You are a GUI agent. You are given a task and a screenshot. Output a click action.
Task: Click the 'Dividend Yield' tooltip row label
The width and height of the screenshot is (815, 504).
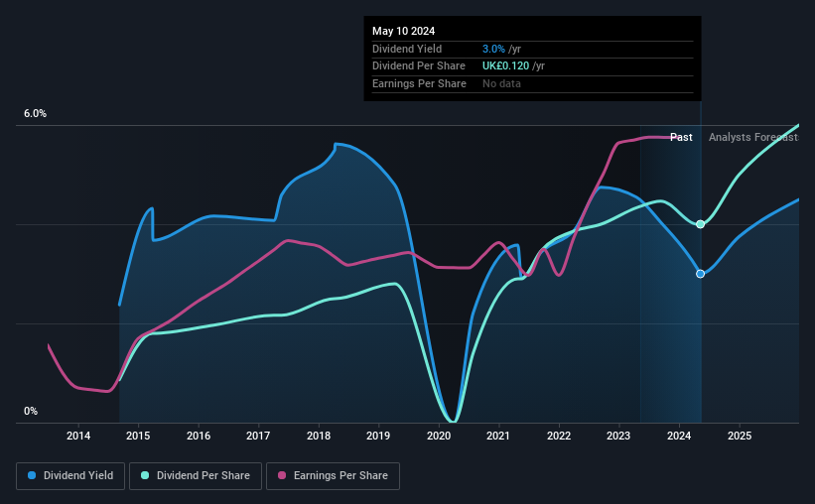point(407,49)
